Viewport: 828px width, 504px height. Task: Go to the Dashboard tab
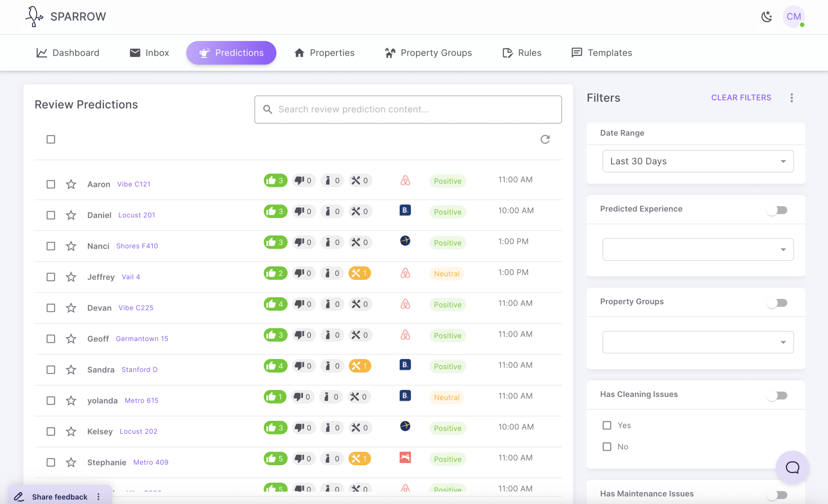[68, 53]
